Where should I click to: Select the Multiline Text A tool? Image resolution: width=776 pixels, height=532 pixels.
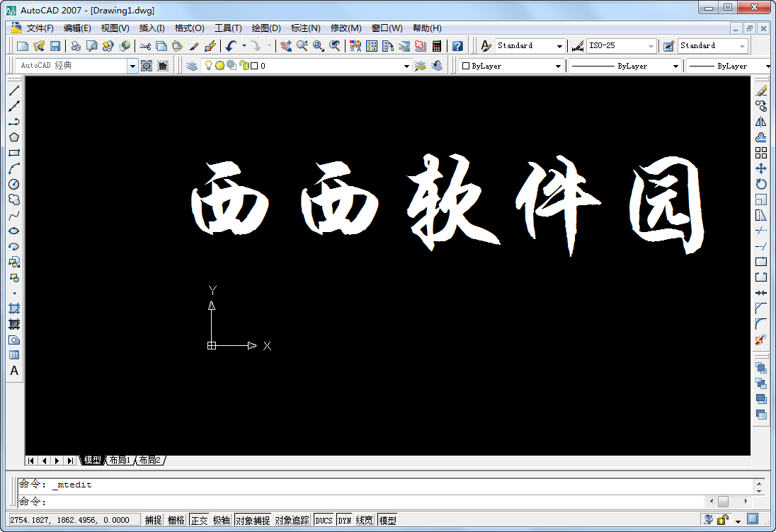tap(14, 371)
